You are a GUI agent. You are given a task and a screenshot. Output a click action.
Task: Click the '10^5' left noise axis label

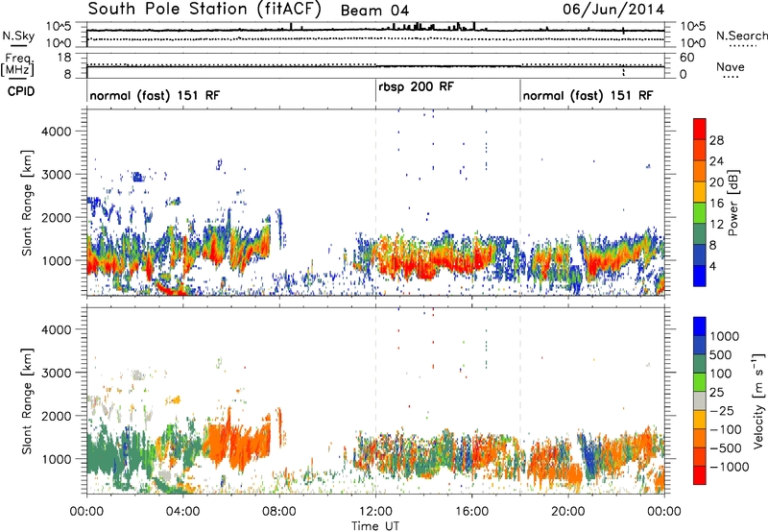(x=59, y=27)
